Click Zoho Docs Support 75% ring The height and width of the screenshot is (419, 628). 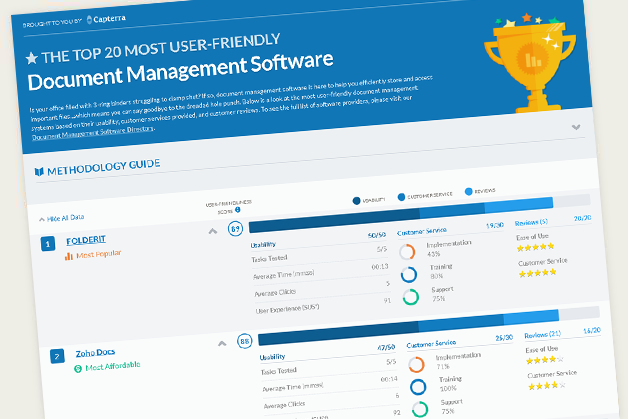click(420, 410)
